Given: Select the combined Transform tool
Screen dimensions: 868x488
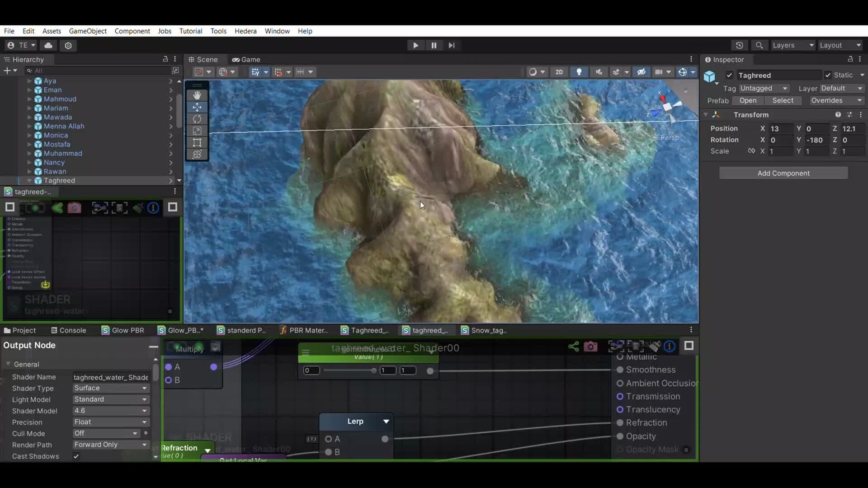Looking at the screenshot, I should 197,155.
